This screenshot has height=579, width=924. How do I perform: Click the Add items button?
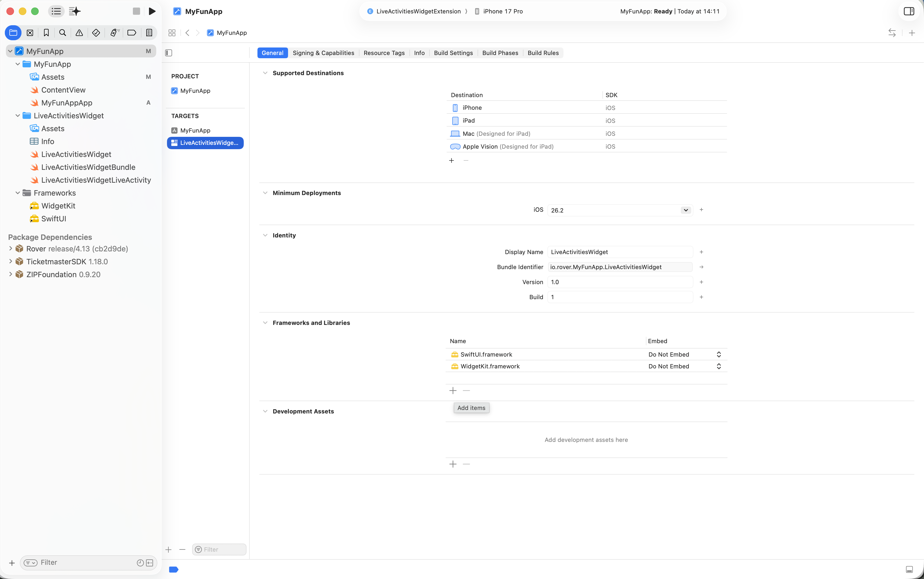pos(471,408)
